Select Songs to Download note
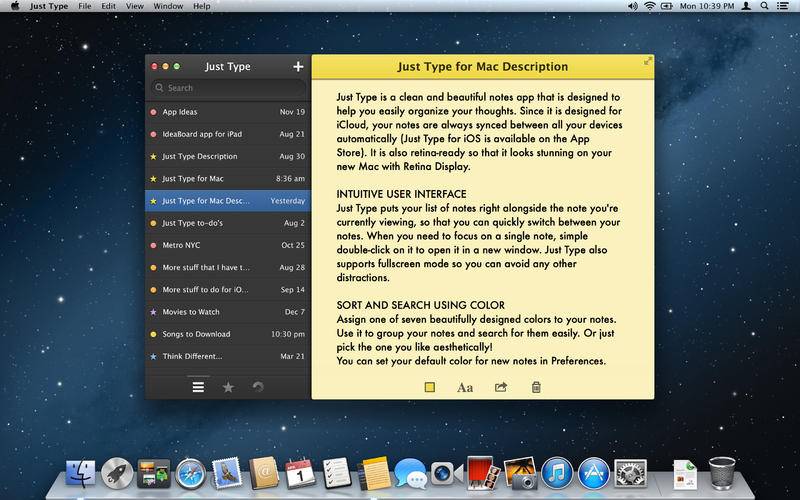Screen dimensions: 800x500 click(x=228, y=334)
